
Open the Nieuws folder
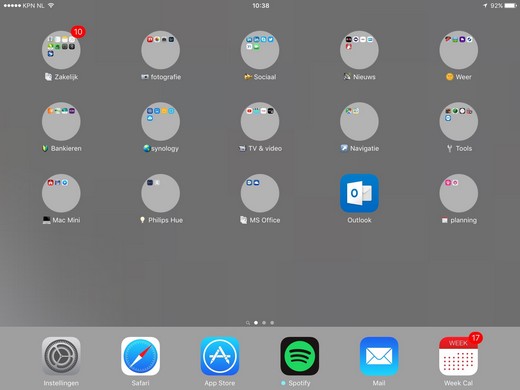(359, 50)
